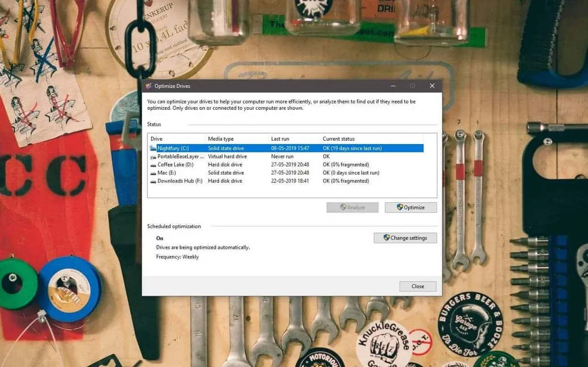
Task: Click the Mac (E:) solid state drive icon
Action: (152, 173)
